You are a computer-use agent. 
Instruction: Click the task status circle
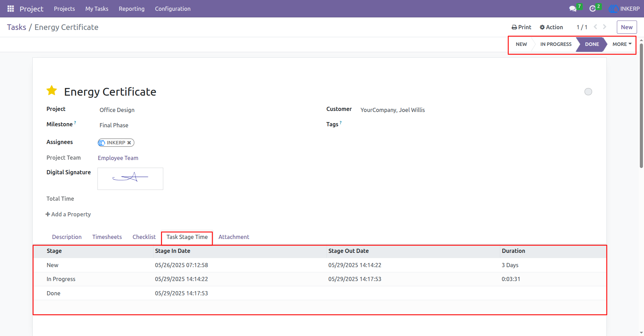click(x=588, y=91)
